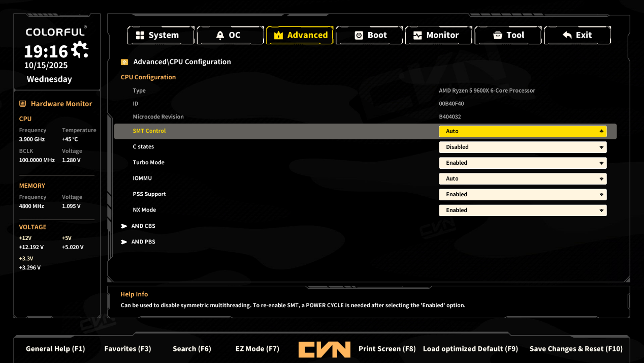Click the CVN logo in bottom bar
This screenshot has height=363, width=644.
click(x=324, y=349)
